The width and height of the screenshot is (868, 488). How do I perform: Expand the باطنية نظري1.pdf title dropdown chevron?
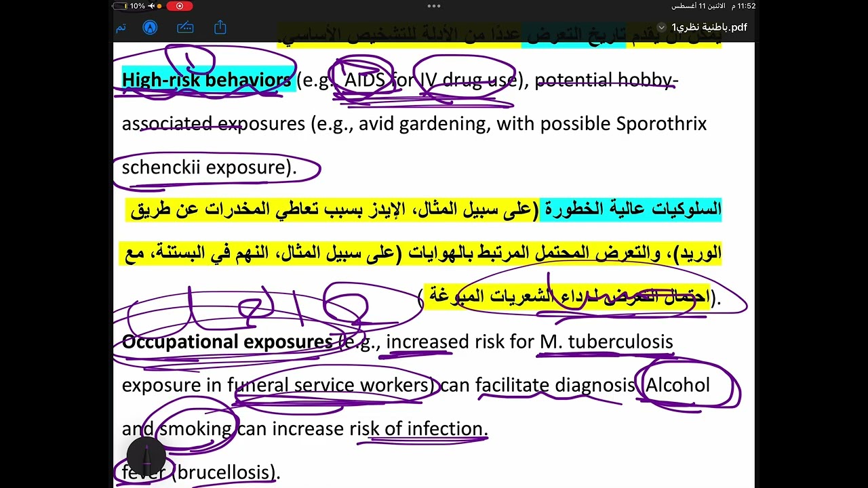[662, 28]
